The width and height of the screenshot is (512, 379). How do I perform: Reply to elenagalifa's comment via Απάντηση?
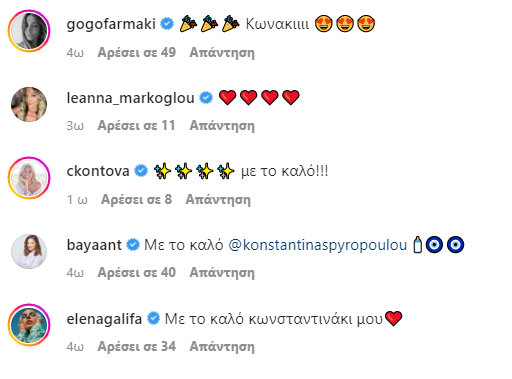click(x=222, y=347)
